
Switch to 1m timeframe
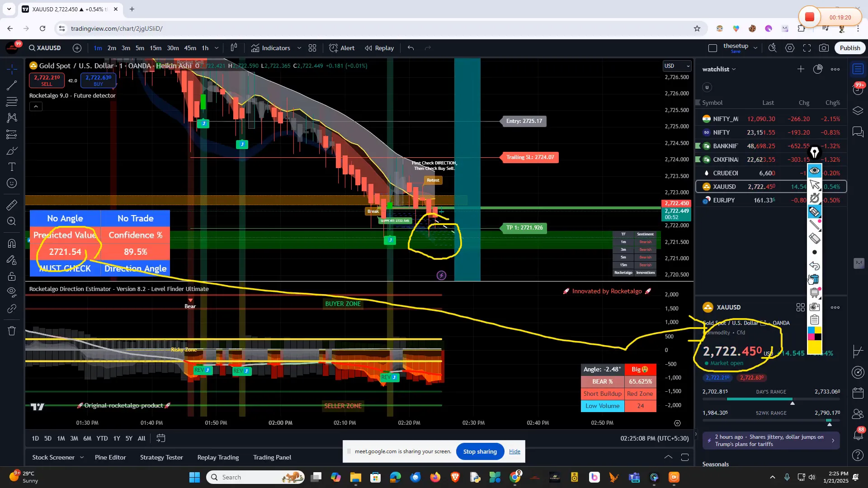pyautogui.click(x=98, y=48)
